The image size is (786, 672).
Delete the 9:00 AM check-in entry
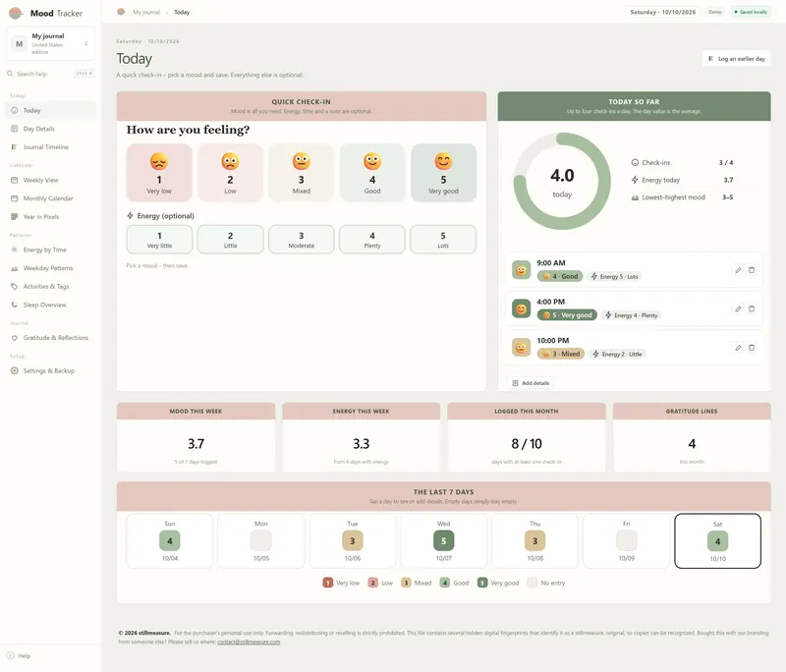pyautogui.click(x=752, y=270)
